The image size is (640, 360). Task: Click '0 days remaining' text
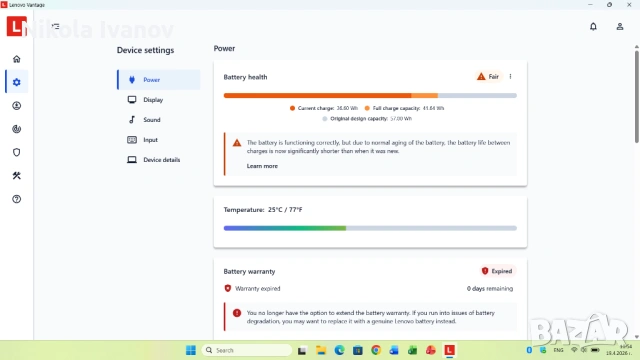tap(490, 288)
